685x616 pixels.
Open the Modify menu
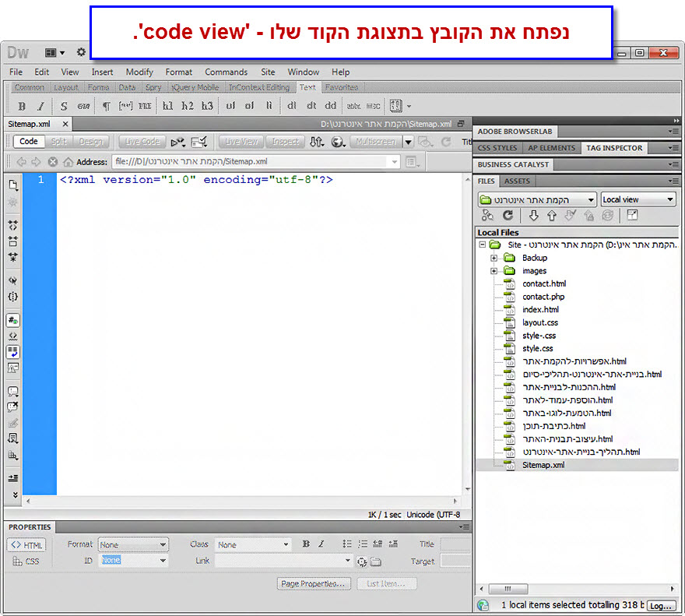(x=139, y=72)
